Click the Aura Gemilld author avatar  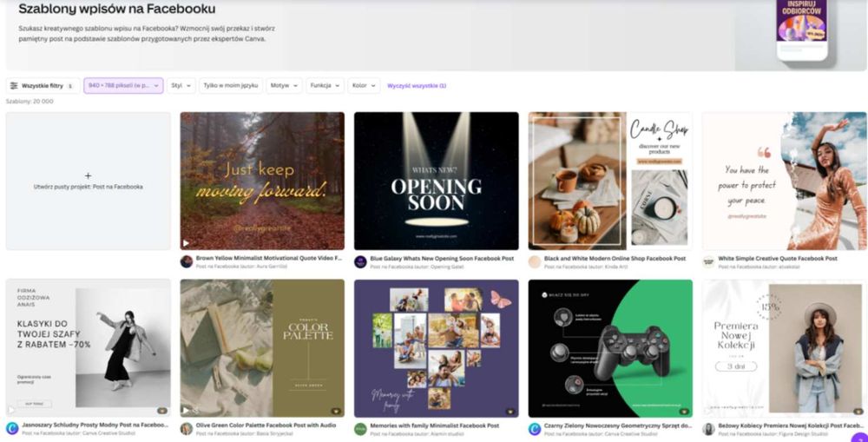point(187,262)
